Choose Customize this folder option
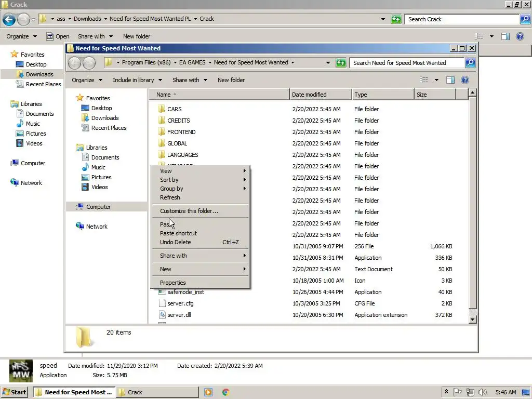This screenshot has width=532, height=399. [201, 211]
